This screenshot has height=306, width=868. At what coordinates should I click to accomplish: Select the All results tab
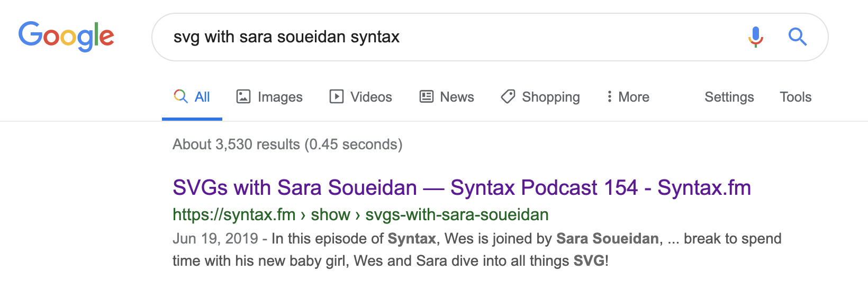(201, 97)
